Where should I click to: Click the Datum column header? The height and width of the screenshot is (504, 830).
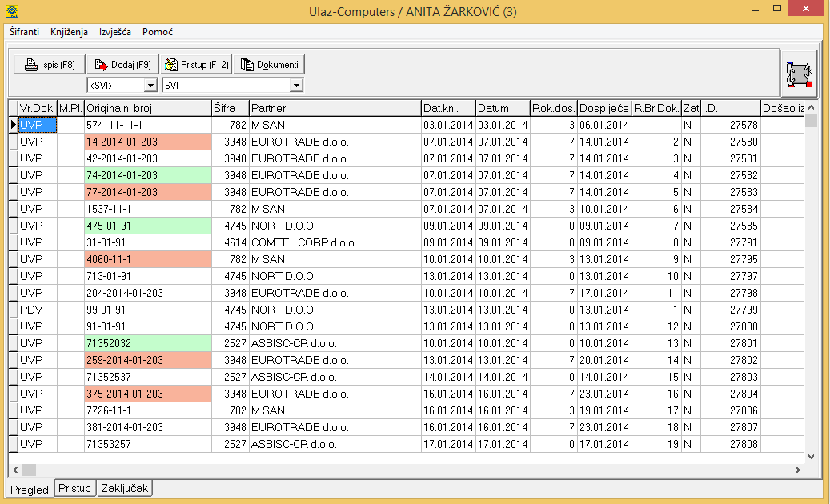[503, 109]
